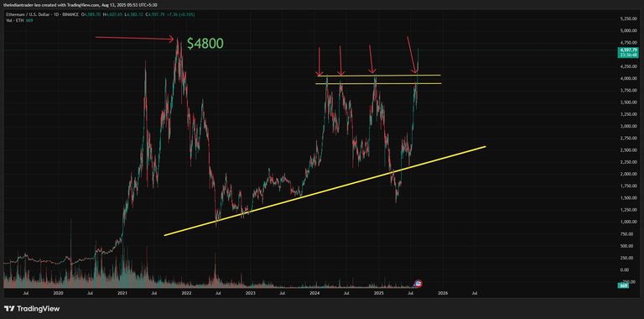Screen dimensions: 644x319
Task: Click the 750.00 price axis label
Action: click(626, 234)
